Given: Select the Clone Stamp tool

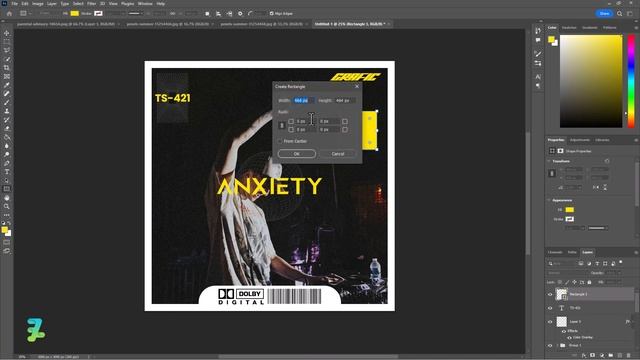Looking at the screenshot, I should click(7, 111).
